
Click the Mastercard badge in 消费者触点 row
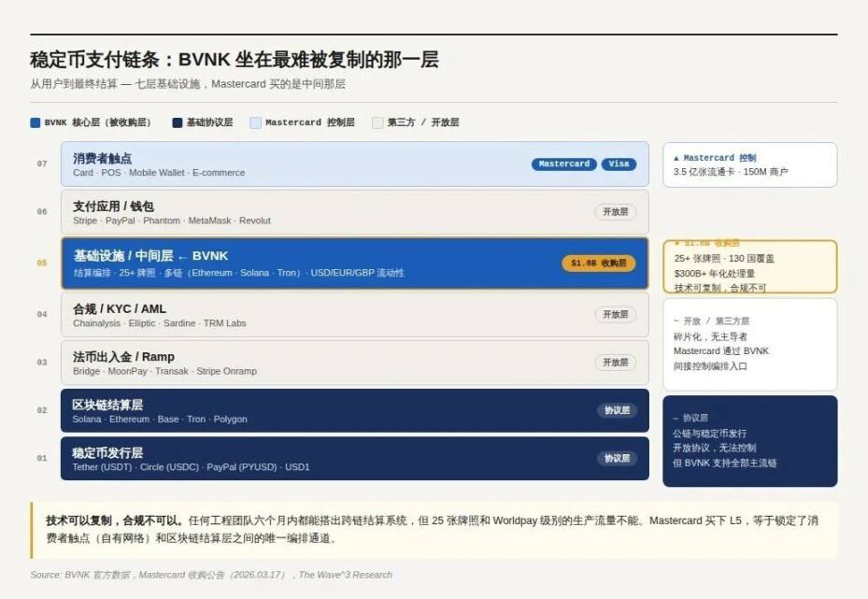click(x=564, y=164)
